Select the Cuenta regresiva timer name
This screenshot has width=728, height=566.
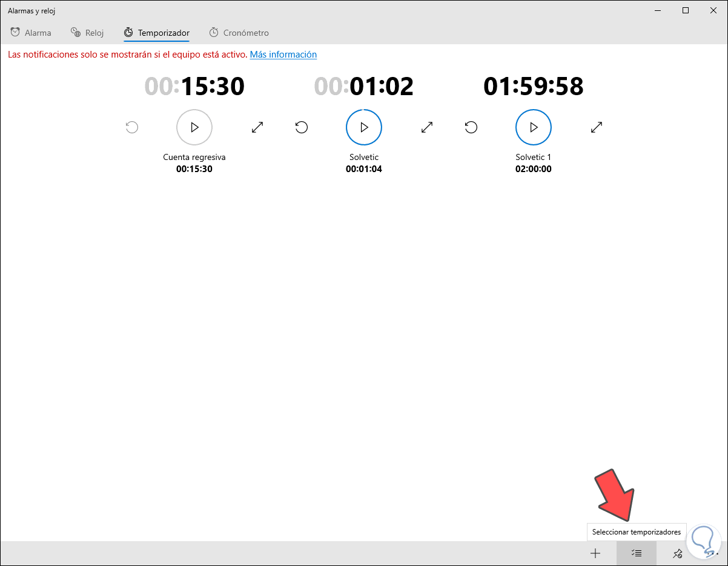(194, 157)
